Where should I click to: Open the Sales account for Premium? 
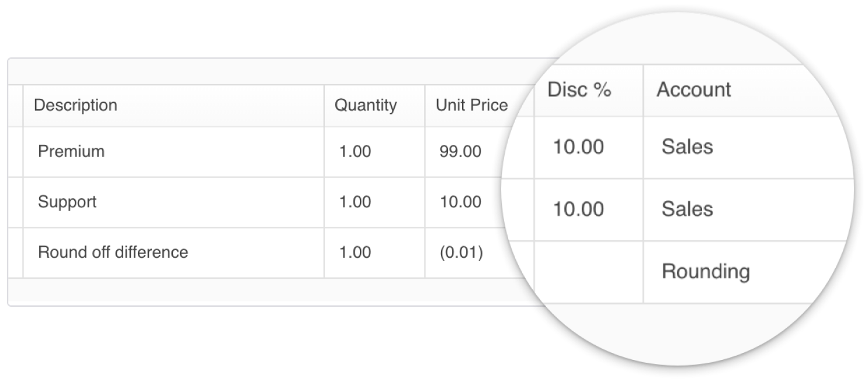point(687,147)
